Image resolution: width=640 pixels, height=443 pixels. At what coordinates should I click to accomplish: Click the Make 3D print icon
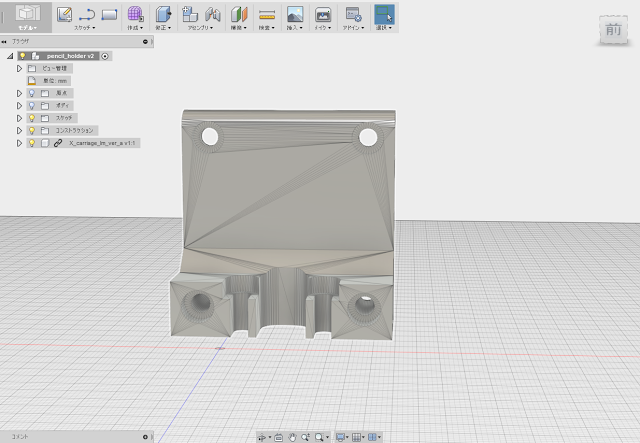click(x=323, y=15)
